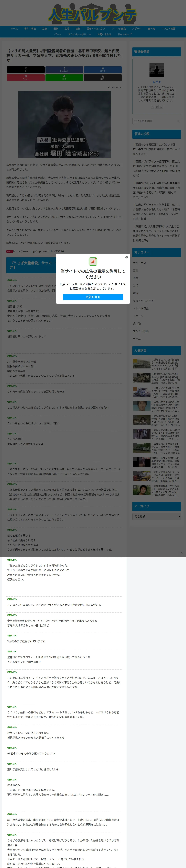Open popular article 津市ダンプ事故
This screenshot has width=186, height=868.
pyautogui.click(x=157, y=392)
